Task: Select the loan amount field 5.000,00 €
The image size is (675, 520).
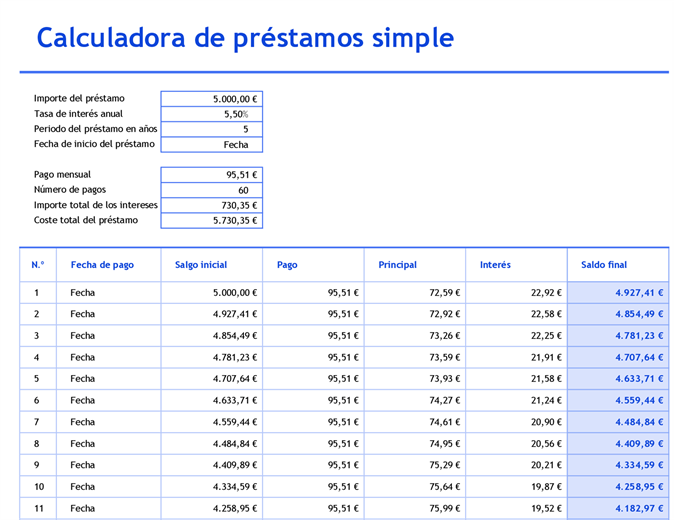Action: point(211,99)
